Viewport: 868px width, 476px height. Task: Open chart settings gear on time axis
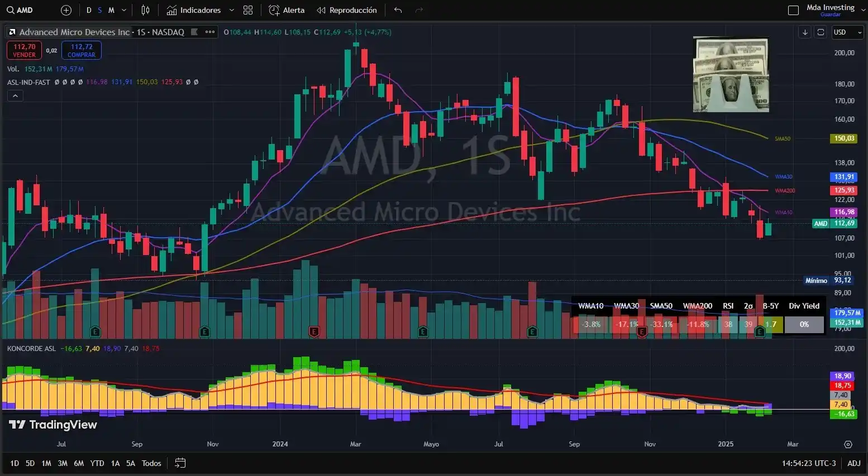(x=848, y=444)
